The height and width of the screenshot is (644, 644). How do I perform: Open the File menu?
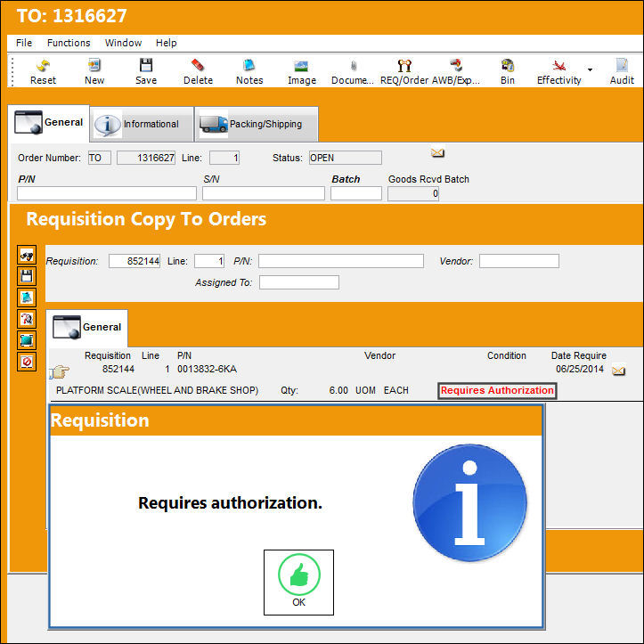coord(24,43)
